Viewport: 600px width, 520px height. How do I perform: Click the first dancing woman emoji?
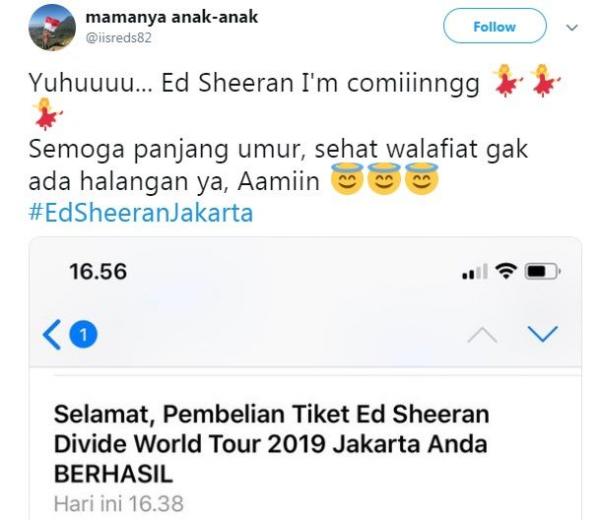(x=507, y=80)
